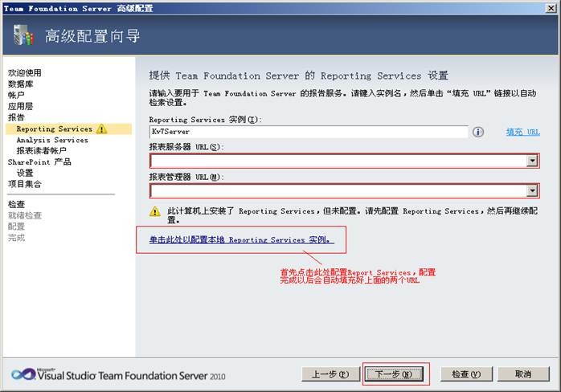Click the 报表管理器 URL(M) label
The width and height of the screenshot is (561, 392).
click(186, 177)
